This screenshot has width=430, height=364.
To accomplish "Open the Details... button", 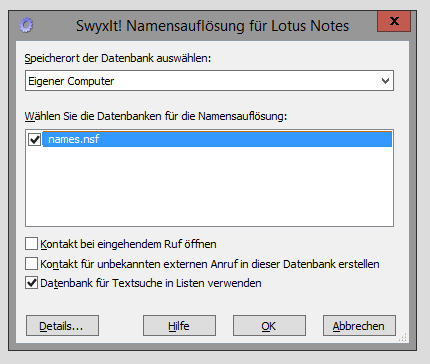I will [x=62, y=326].
